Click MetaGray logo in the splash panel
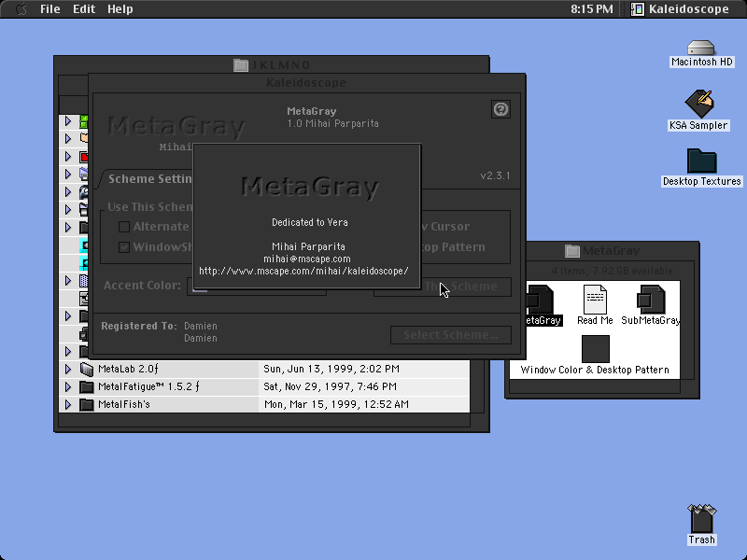Screen dimensions: 747x560 [x=310, y=187]
